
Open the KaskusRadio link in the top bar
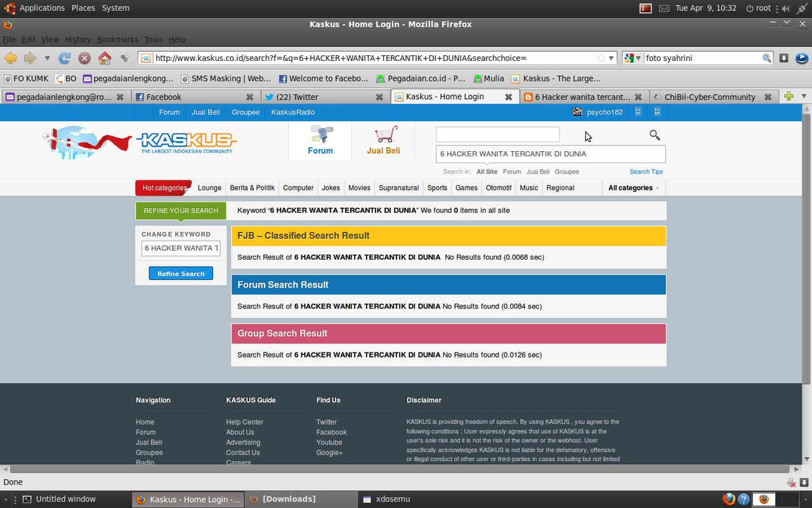(292, 112)
